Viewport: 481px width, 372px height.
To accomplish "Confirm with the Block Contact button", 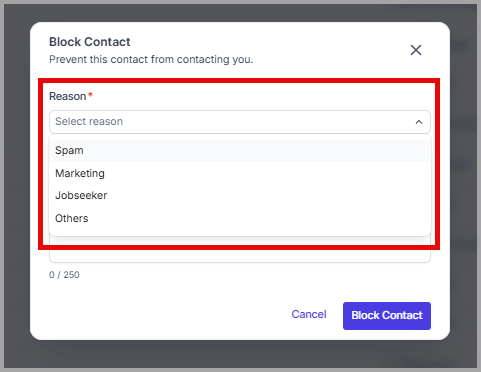I will pos(387,316).
